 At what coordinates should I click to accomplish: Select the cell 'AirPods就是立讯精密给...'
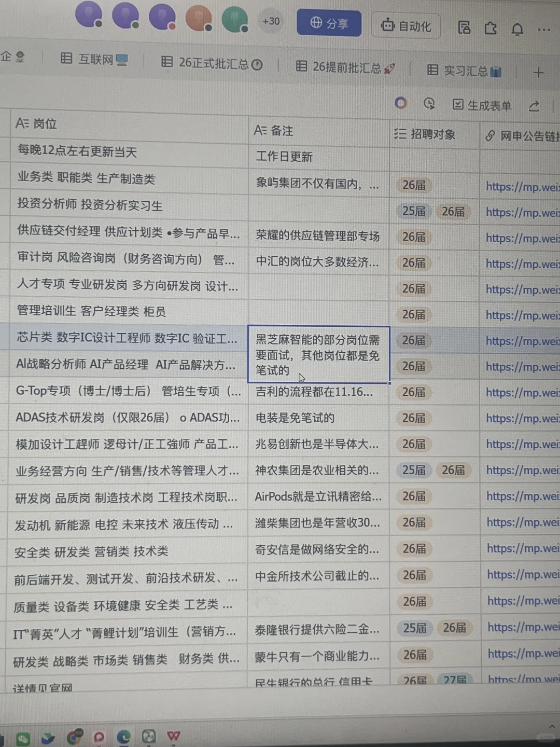318,497
